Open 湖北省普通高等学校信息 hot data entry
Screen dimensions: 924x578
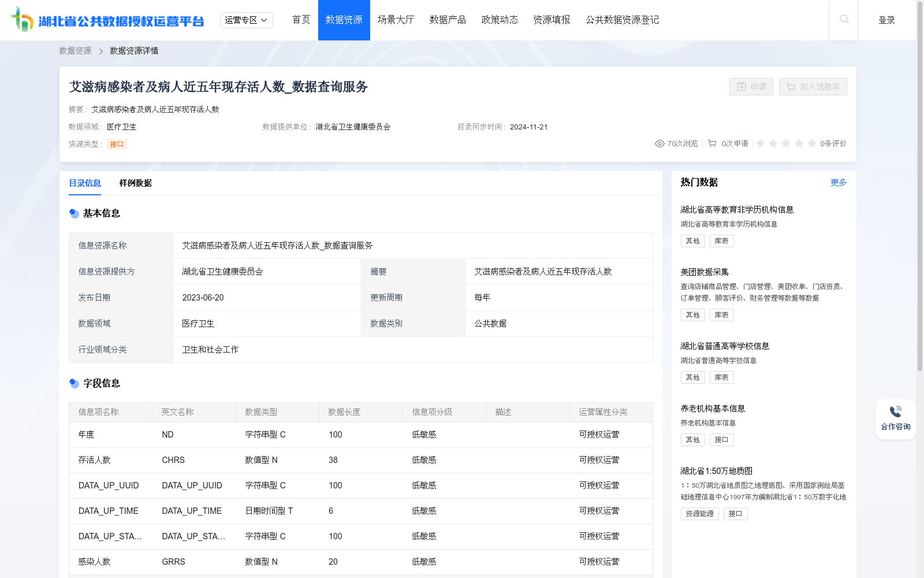[x=725, y=346]
